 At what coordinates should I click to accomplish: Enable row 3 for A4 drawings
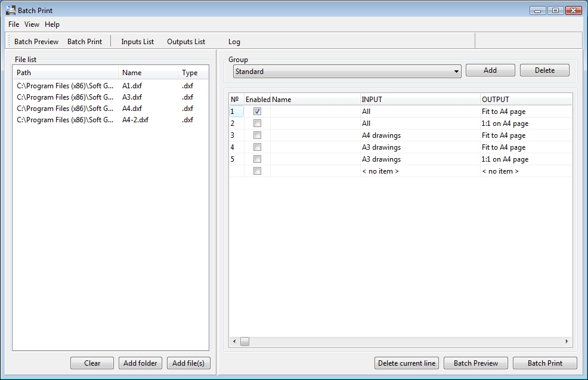[257, 135]
